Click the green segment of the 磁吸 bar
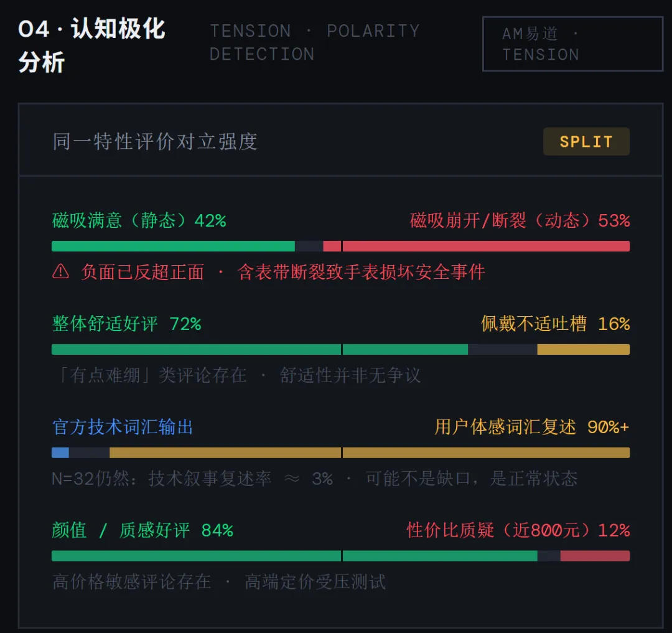This screenshot has width=672, height=633. 173,246
